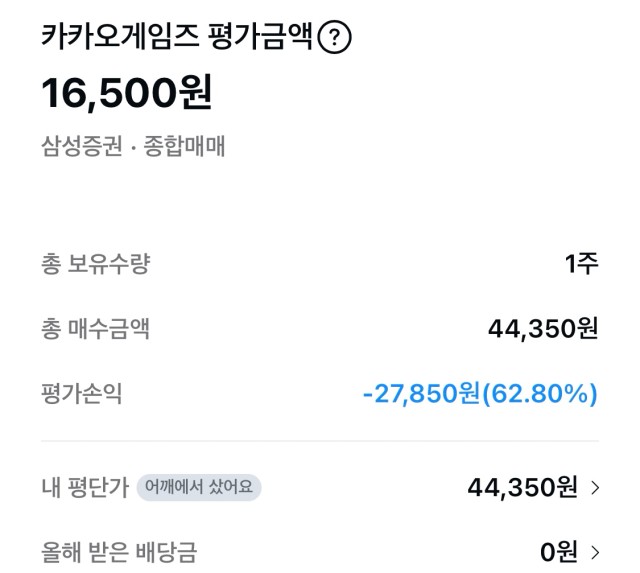The height and width of the screenshot is (573, 640).
Task: Open the 내 평단가 44,350원 value
Action: (x=522, y=487)
